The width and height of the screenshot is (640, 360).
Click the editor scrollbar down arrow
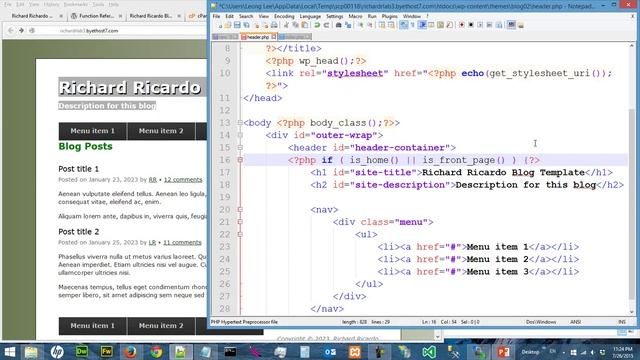tap(632, 312)
